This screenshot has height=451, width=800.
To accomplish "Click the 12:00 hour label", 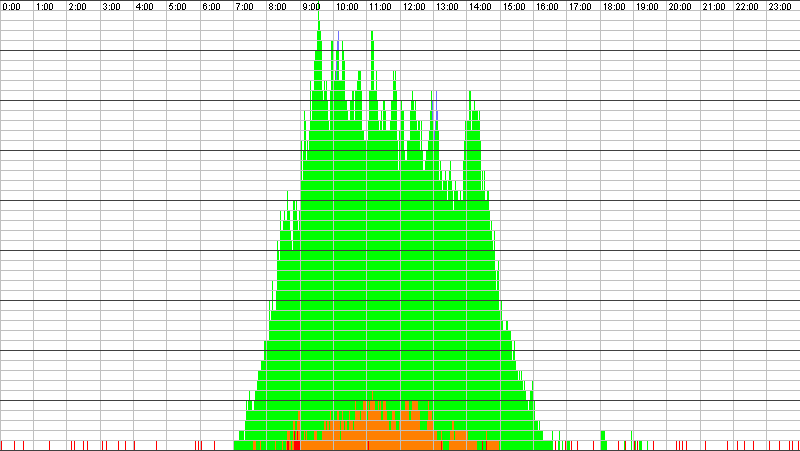I will pyautogui.click(x=414, y=7).
